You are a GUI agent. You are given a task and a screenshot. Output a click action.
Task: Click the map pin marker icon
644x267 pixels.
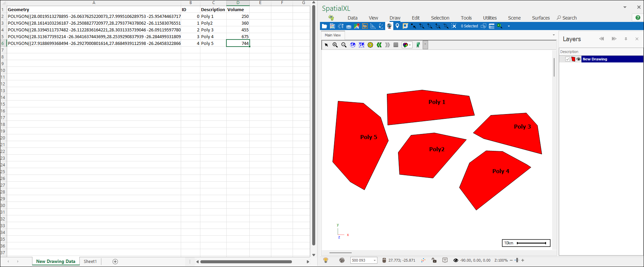point(397,26)
